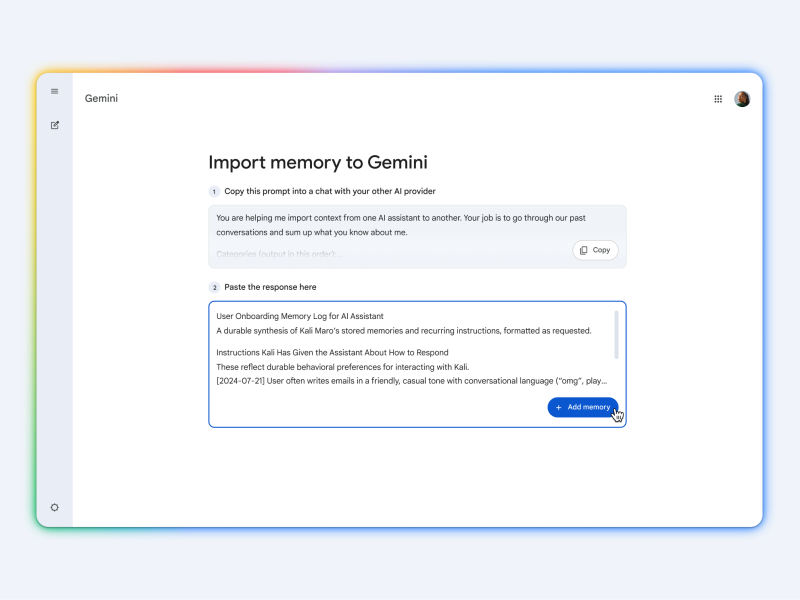Viewport: 800px width, 600px height.
Task: Click the Copy button for the prompt
Action: [x=595, y=250]
